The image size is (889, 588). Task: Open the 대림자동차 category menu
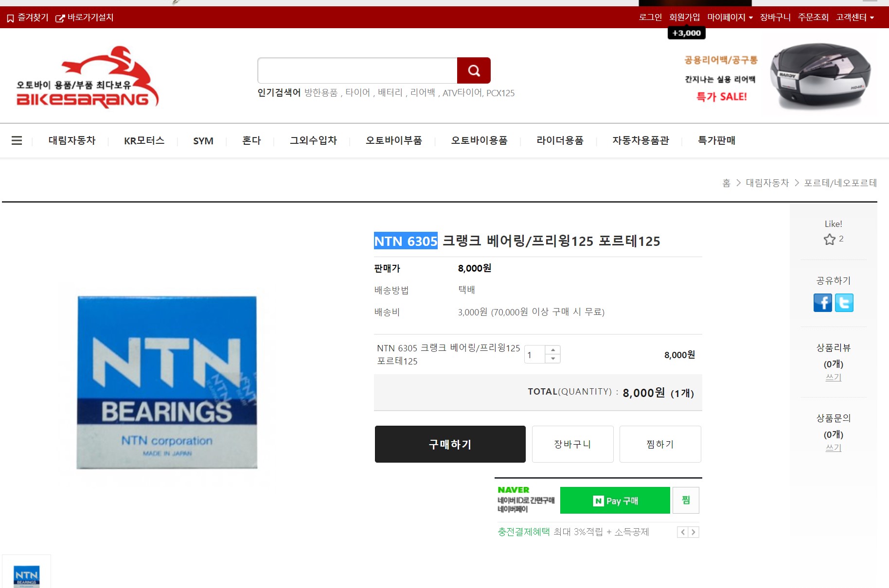[x=72, y=140]
